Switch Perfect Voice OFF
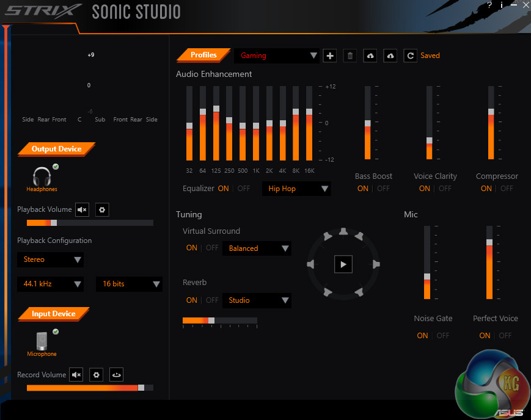531x420 pixels. (505, 335)
